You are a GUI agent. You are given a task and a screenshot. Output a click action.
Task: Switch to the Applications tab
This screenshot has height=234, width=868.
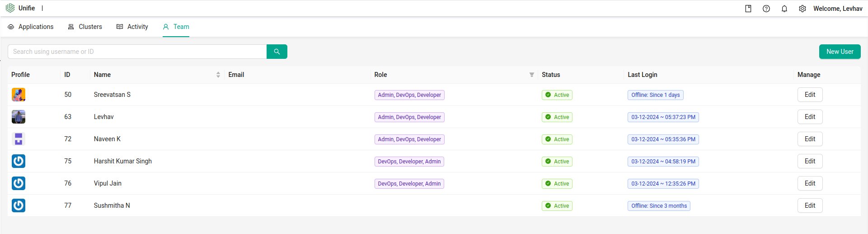click(x=31, y=27)
